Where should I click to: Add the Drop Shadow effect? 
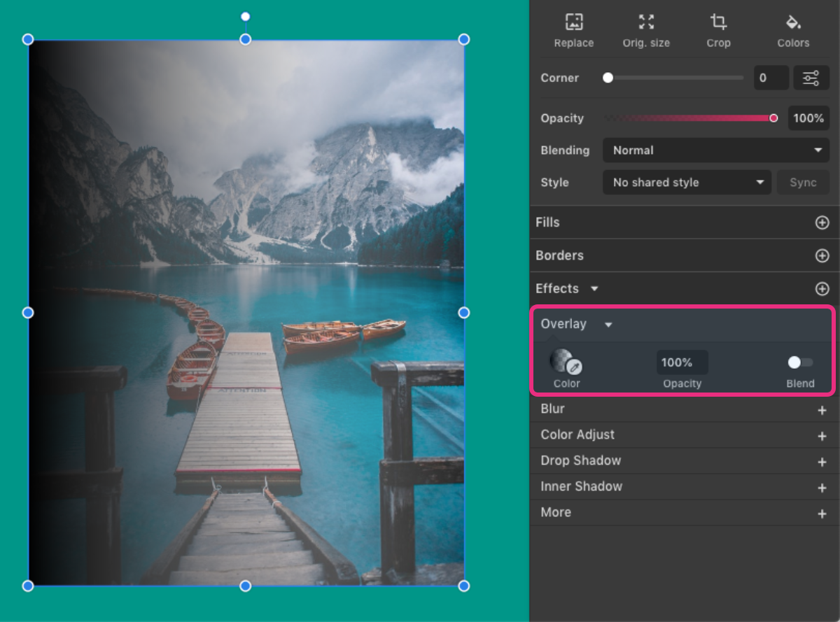(822, 462)
